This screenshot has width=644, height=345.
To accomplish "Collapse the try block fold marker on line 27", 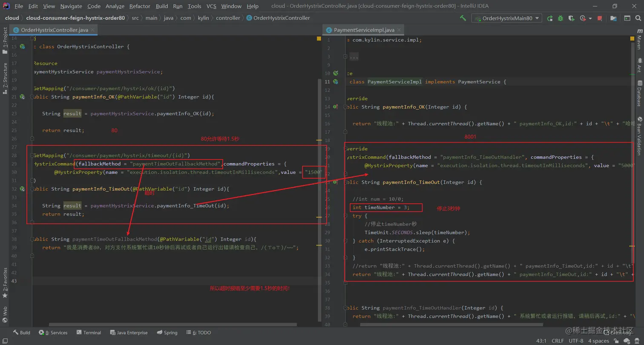I will click(x=345, y=216).
